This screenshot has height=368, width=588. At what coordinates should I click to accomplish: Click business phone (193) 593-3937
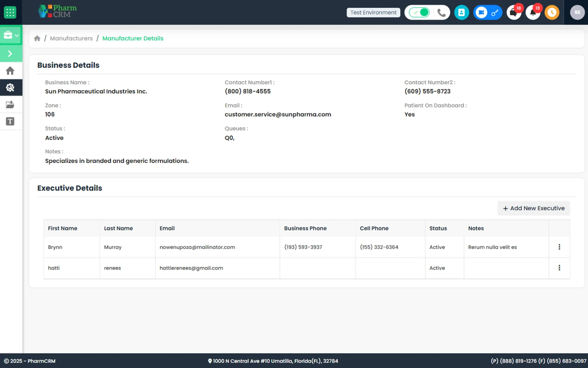pyautogui.click(x=303, y=247)
